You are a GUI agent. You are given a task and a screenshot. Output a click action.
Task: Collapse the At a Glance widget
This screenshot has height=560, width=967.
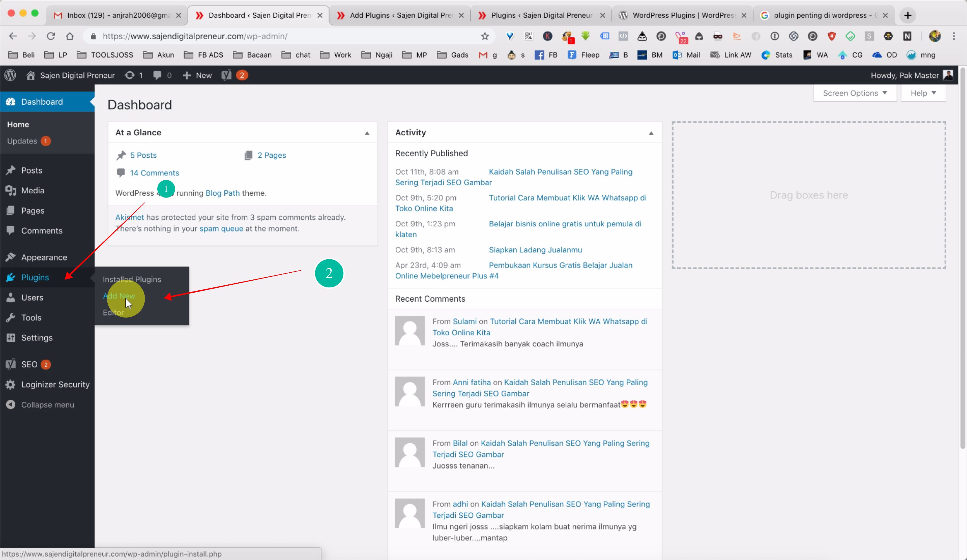[x=367, y=133]
